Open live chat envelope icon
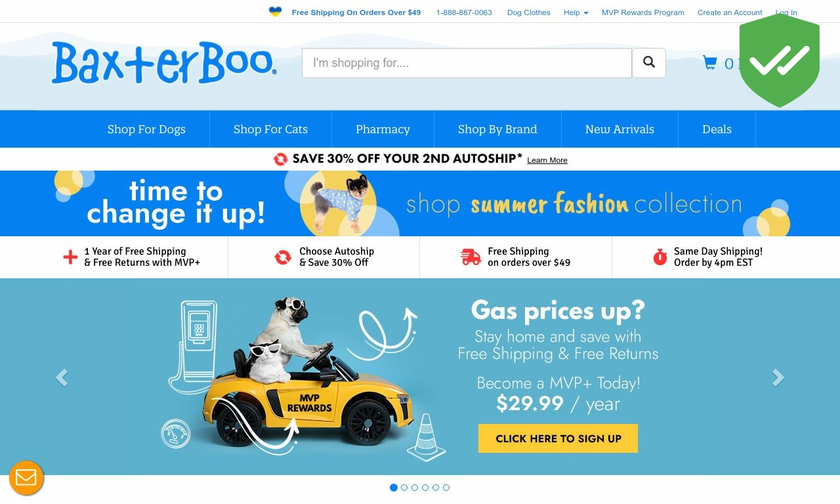840x504 pixels. (x=26, y=478)
